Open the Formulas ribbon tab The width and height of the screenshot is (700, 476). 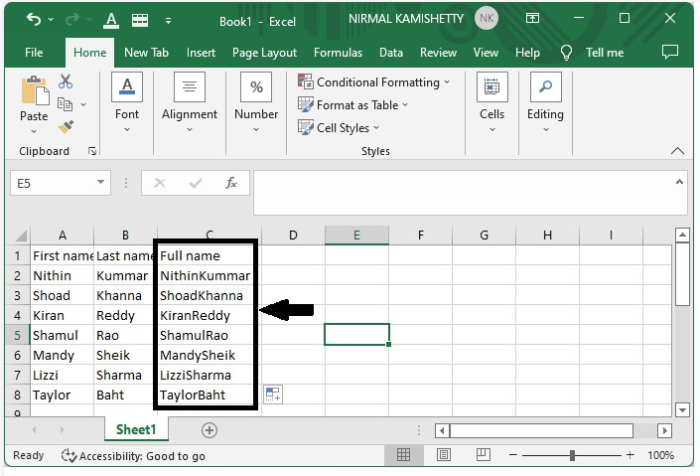pyautogui.click(x=338, y=52)
